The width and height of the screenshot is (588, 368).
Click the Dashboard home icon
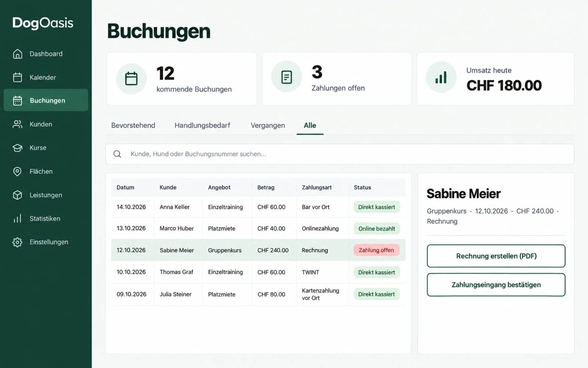coord(17,54)
